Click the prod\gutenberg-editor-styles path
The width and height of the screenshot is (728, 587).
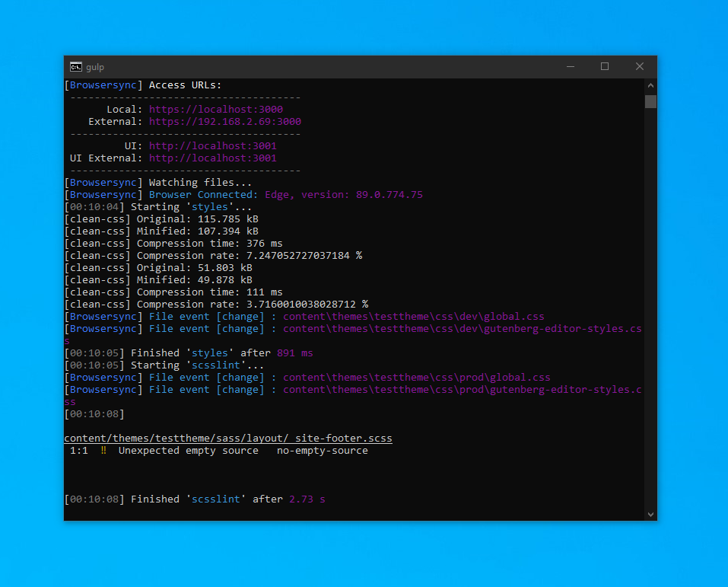463,390
